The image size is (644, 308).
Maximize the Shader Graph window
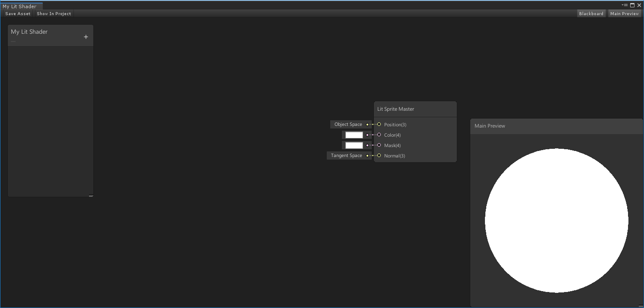632,5
